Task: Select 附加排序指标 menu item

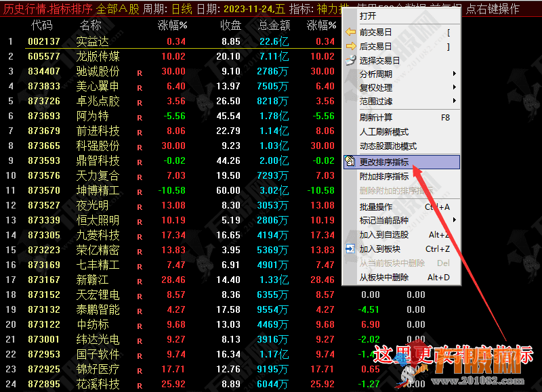Action: 402,176
